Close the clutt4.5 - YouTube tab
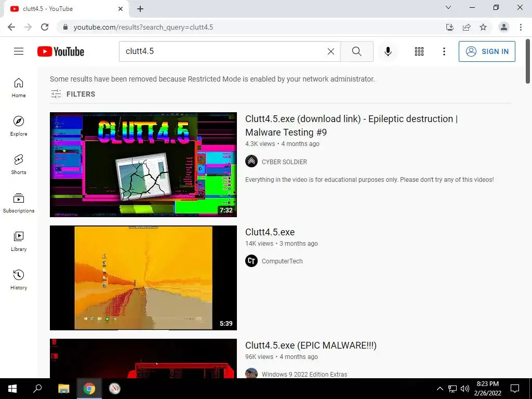This screenshot has height=399, width=532. (121, 9)
